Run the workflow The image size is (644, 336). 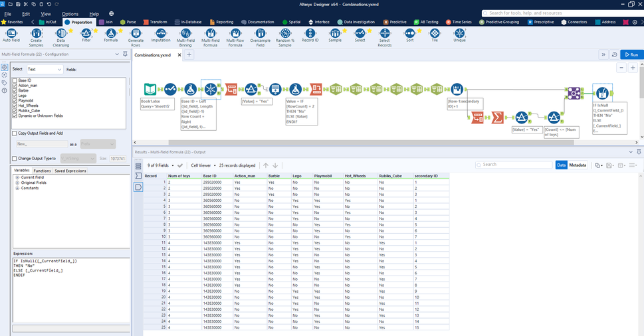click(x=630, y=54)
